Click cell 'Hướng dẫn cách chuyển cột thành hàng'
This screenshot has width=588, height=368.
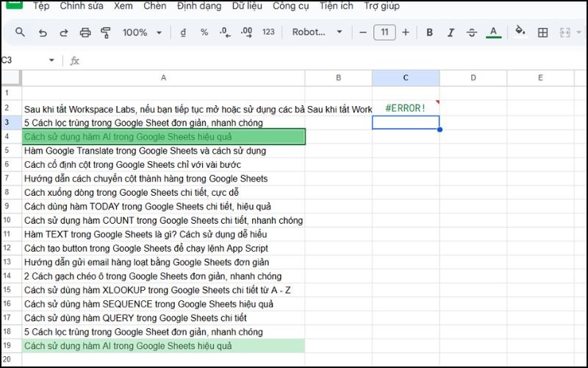[x=163, y=178]
